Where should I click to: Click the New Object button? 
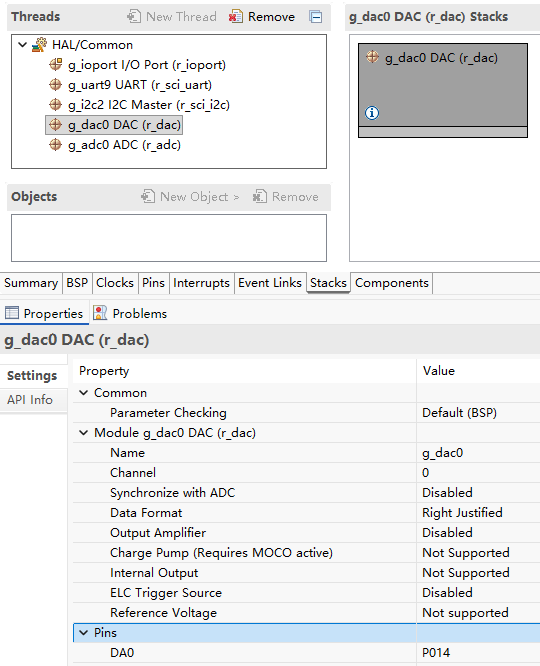point(190,197)
